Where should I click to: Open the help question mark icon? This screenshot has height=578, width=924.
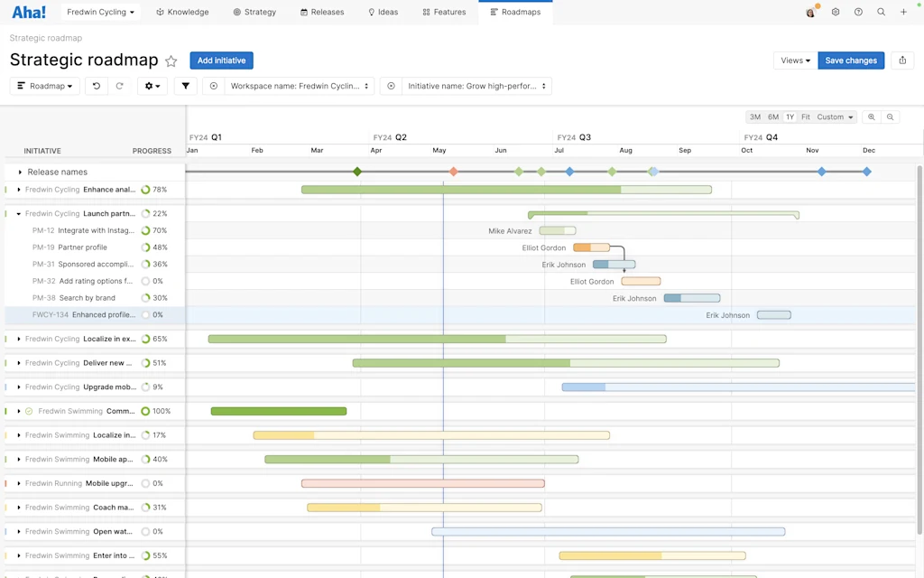point(858,12)
